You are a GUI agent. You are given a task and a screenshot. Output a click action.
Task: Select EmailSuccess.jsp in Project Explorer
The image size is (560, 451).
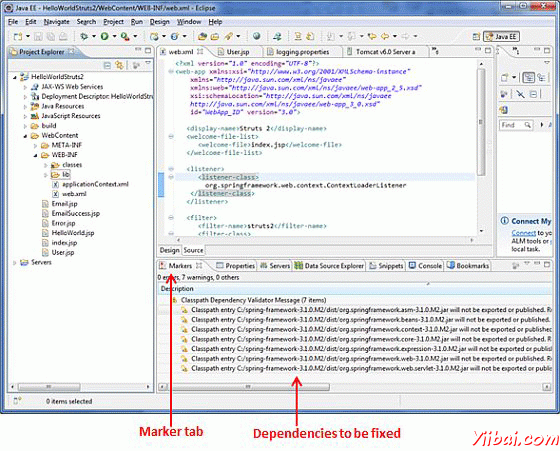(75, 214)
